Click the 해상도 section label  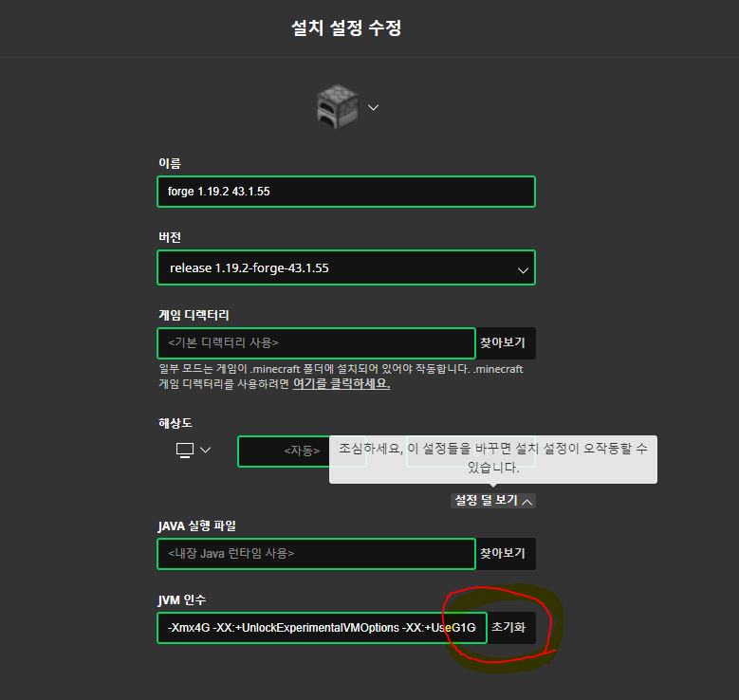(x=176, y=423)
